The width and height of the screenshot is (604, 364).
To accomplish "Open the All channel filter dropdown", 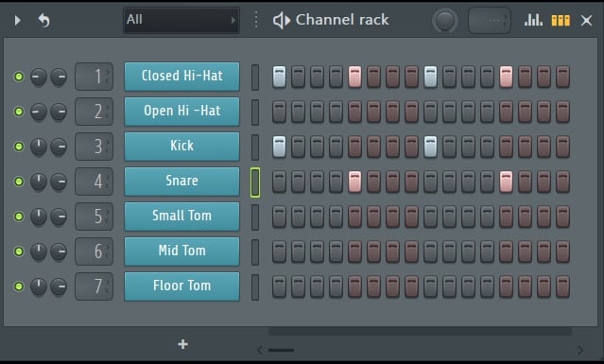I will coord(181,20).
